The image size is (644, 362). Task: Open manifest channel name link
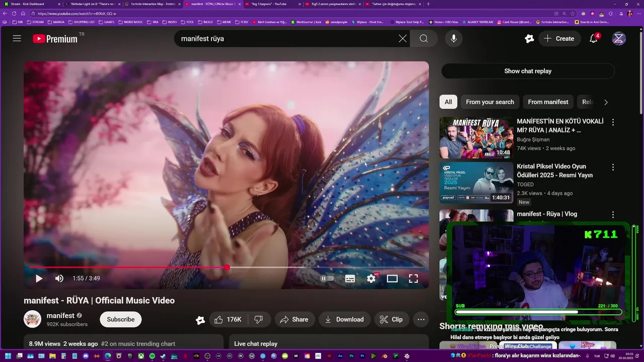[x=60, y=316]
